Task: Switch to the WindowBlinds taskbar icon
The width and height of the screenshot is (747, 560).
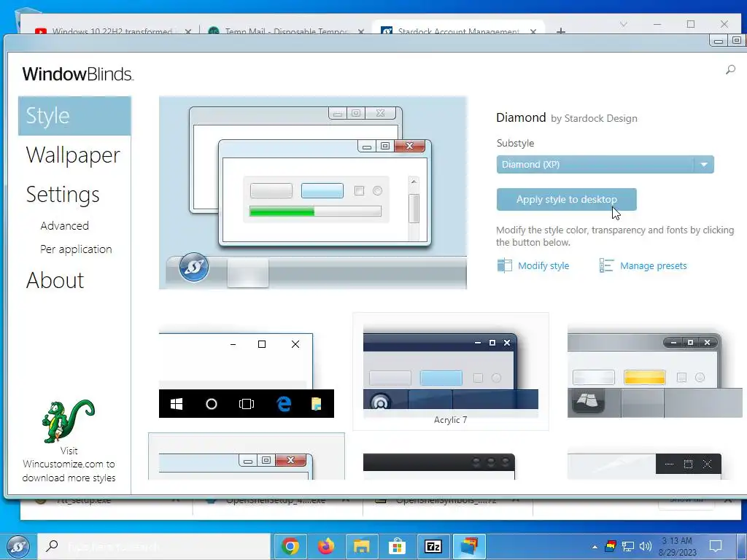Action: [x=469, y=547]
